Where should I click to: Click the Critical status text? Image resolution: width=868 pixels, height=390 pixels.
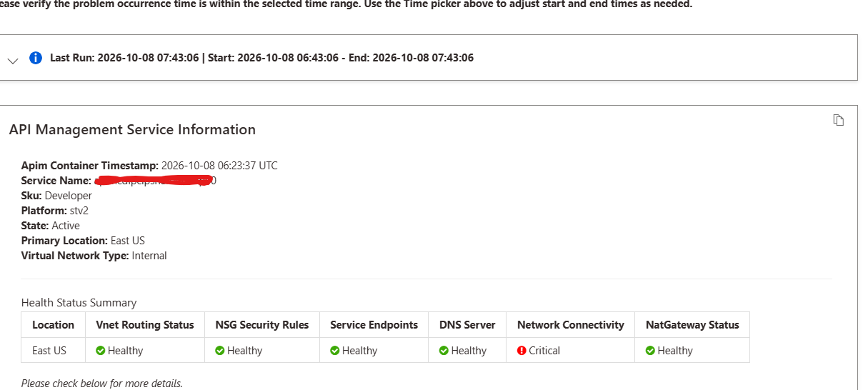click(x=544, y=351)
